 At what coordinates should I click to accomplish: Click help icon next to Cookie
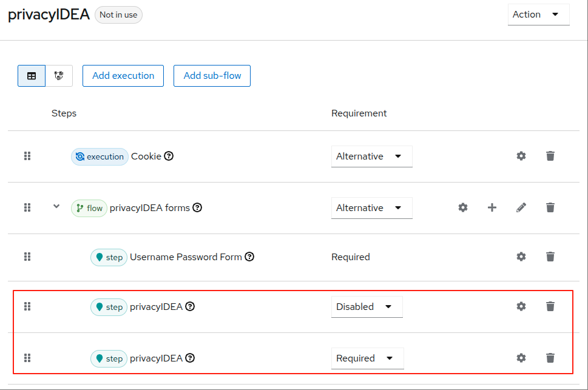click(x=169, y=156)
